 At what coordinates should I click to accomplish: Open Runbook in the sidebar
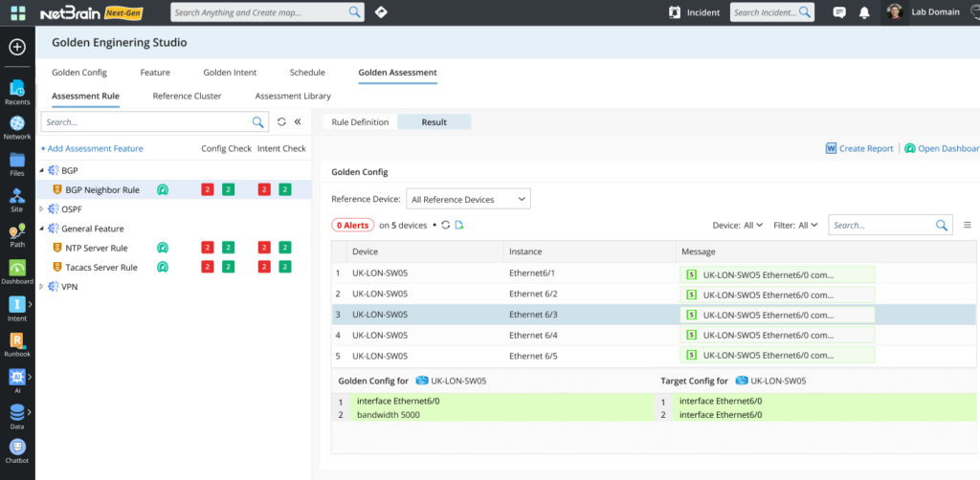click(17, 344)
